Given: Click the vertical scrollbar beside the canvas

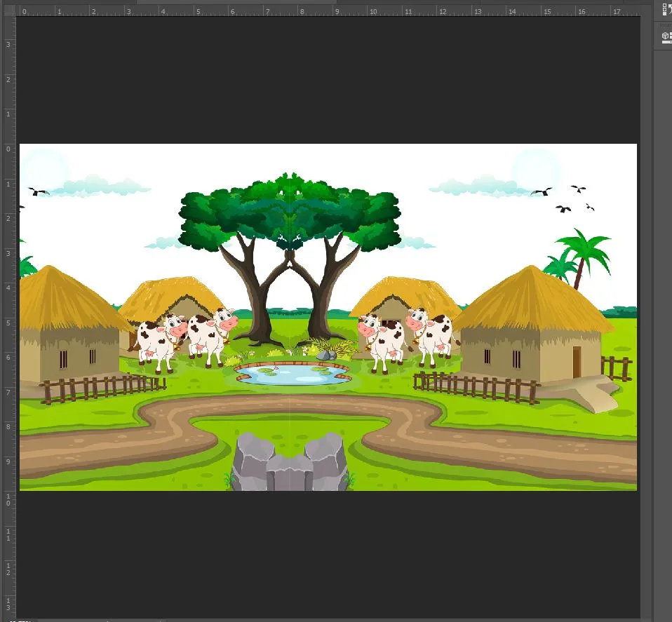Looking at the screenshot, I should click(x=646, y=316).
